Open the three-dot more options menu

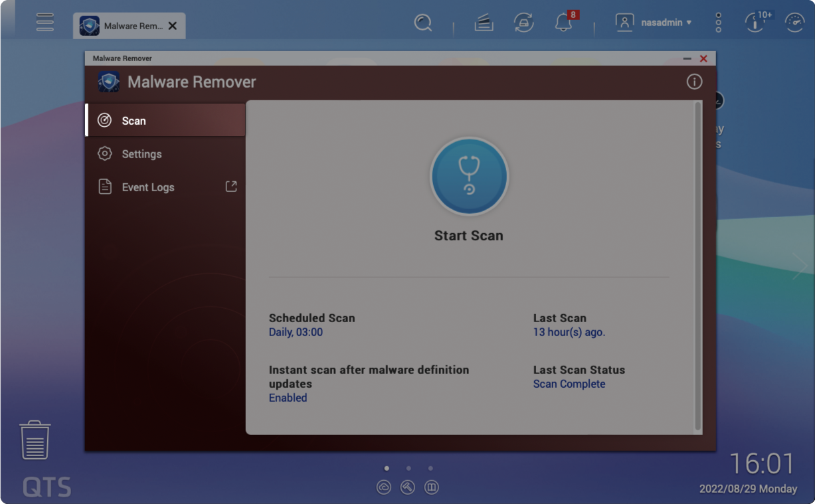tap(718, 23)
